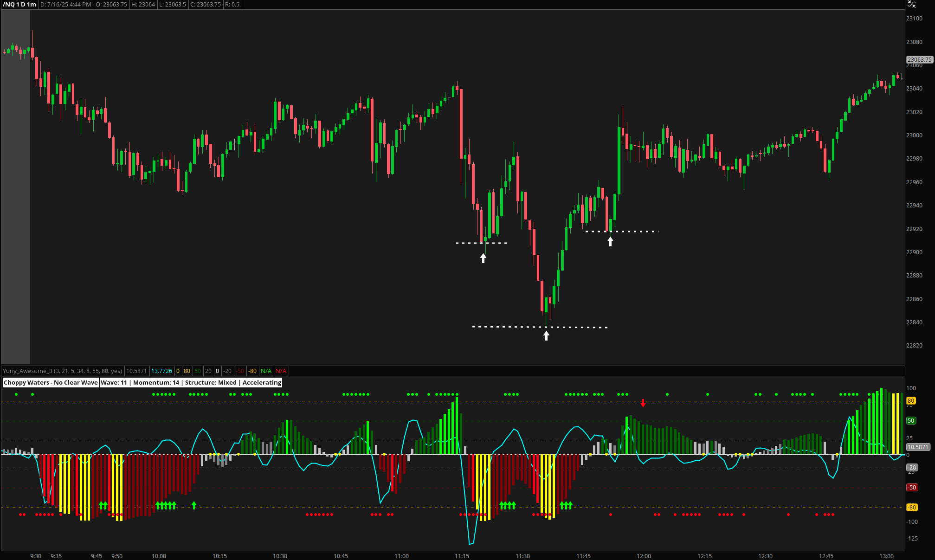Screen dimensions: 935x560
Task: Click the red N/A study value
Action: [281, 371]
